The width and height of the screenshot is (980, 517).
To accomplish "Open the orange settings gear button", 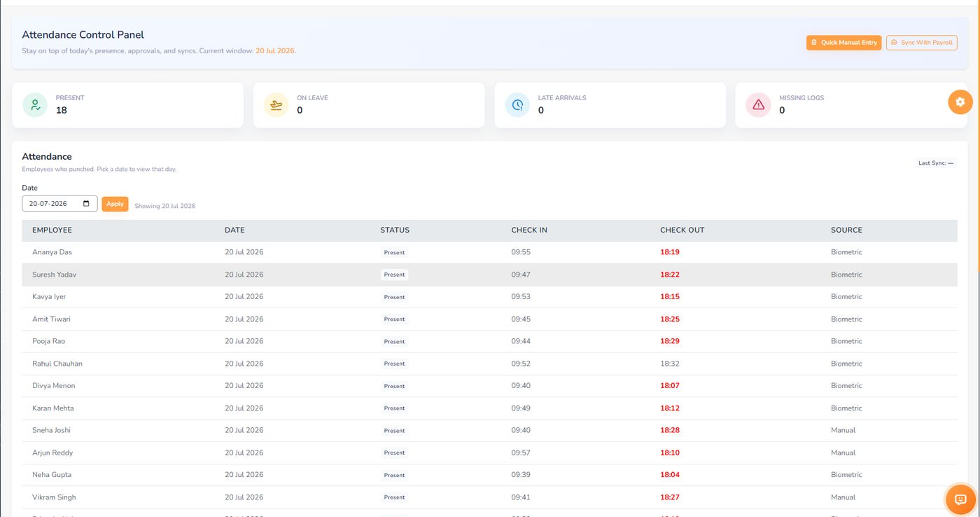I will click(960, 102).
